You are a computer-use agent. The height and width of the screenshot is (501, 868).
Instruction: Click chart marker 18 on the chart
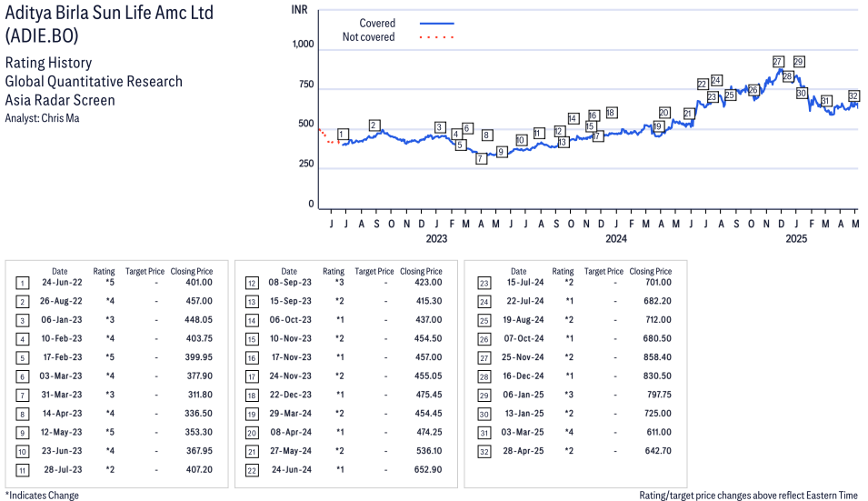click(611, 113)
